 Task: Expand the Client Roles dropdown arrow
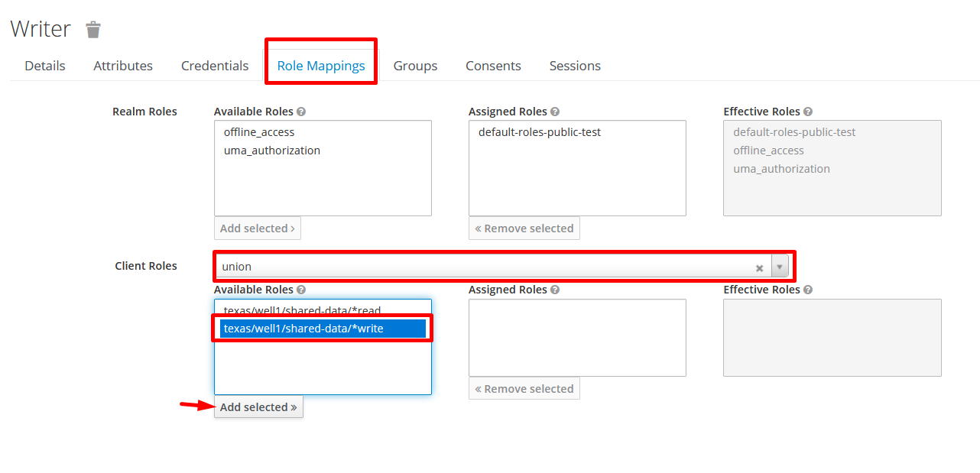[780, 267]
